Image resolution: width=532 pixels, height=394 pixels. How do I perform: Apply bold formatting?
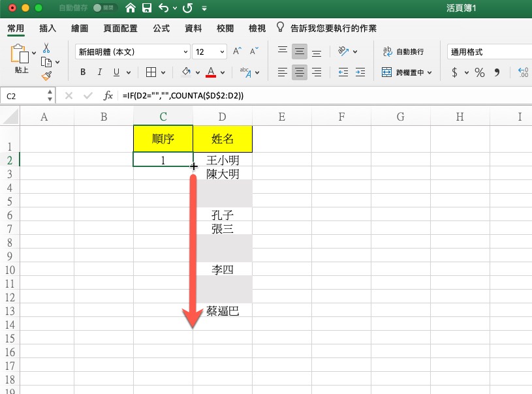tap(83, 72)
